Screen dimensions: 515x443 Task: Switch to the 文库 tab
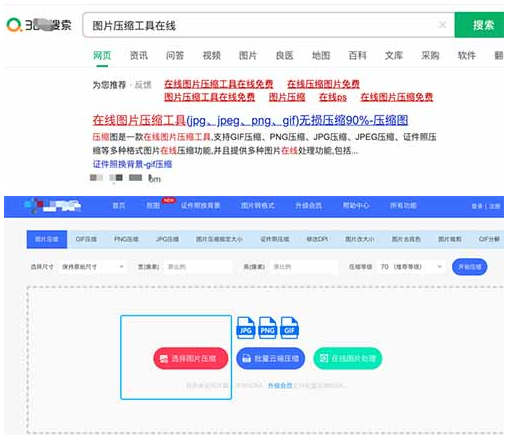(x=394, y=55)
